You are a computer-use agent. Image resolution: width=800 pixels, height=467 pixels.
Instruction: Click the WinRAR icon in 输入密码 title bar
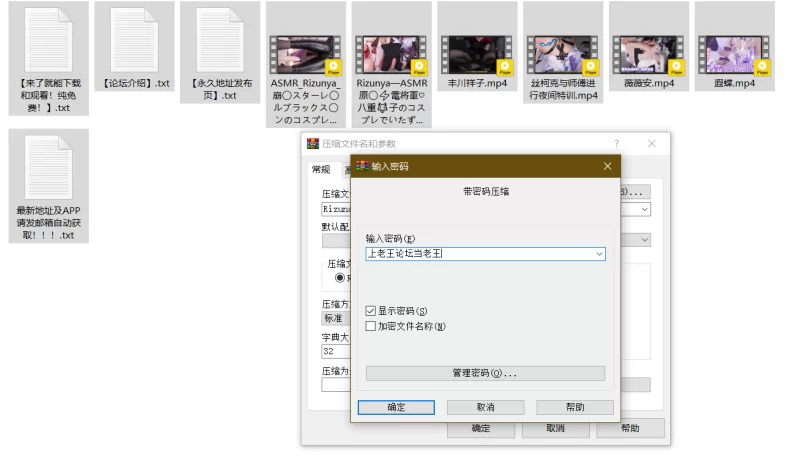point(362,166)
